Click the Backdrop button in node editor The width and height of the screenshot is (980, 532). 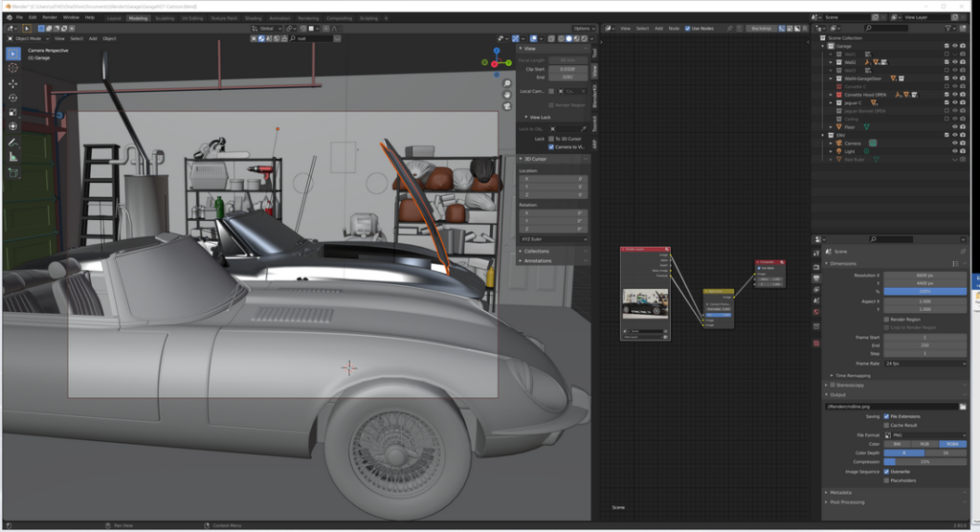click(761, 28)
